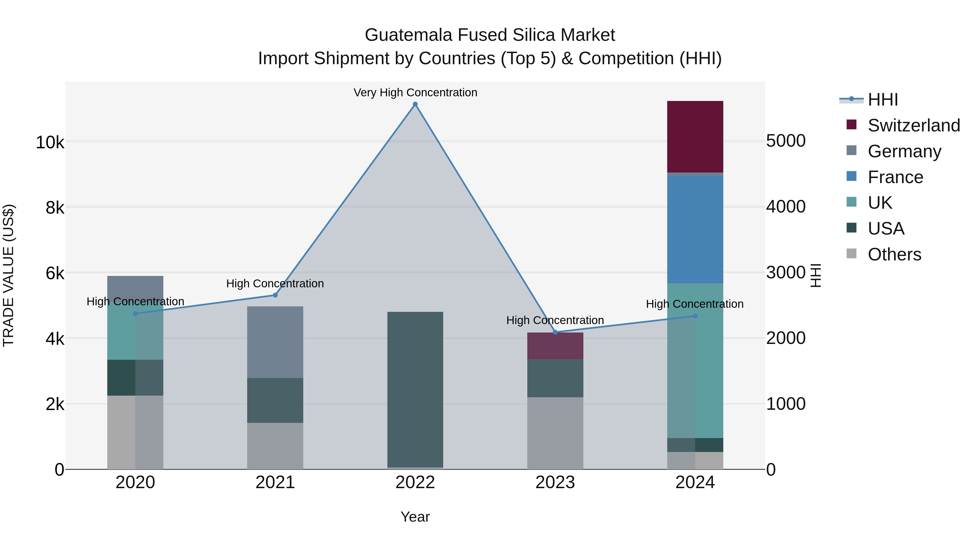Screen dimensions: 980x551
Task: Click the 5000 HHI axis tick label
Action: coord(786,141)
